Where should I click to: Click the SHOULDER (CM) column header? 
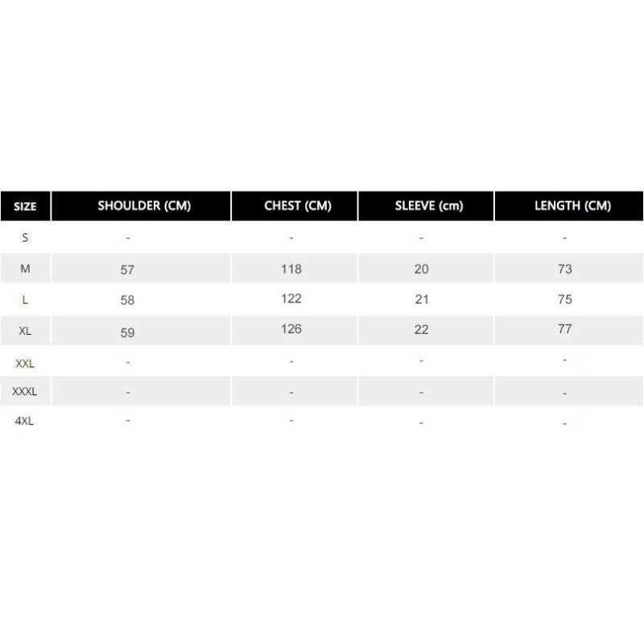coord(144,205)
